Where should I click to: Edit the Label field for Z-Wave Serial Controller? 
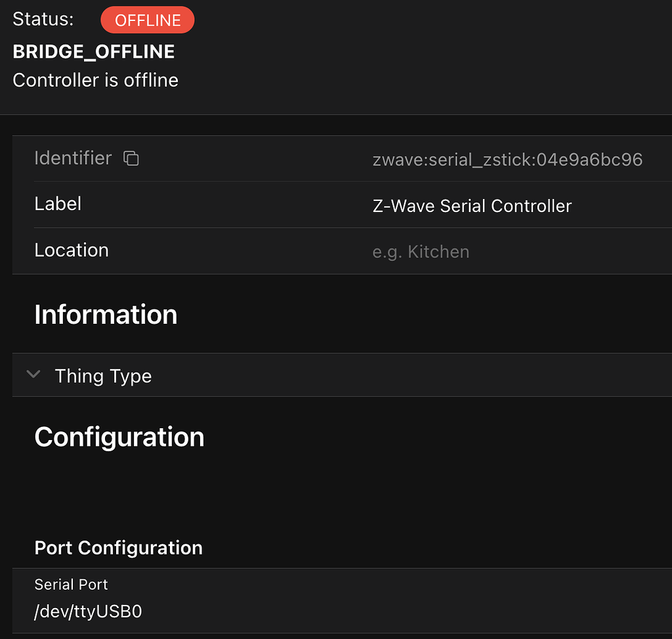[x=472, y=206]
